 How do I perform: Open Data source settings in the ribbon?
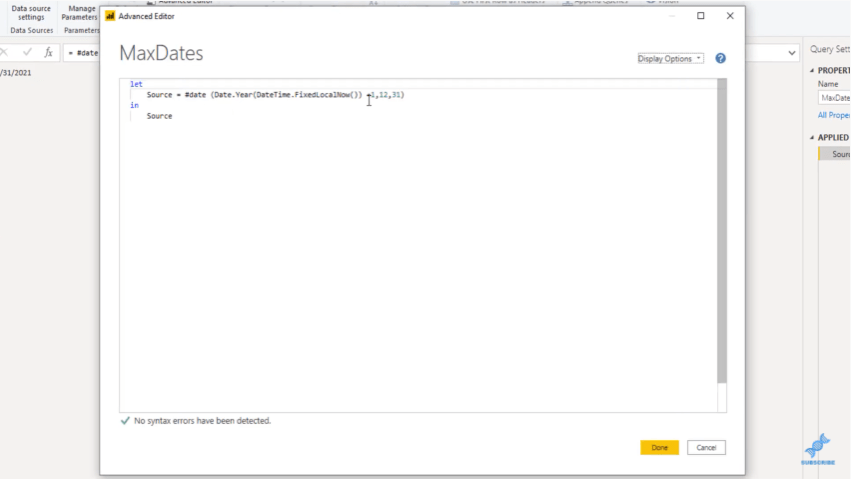tap(31, 13)
